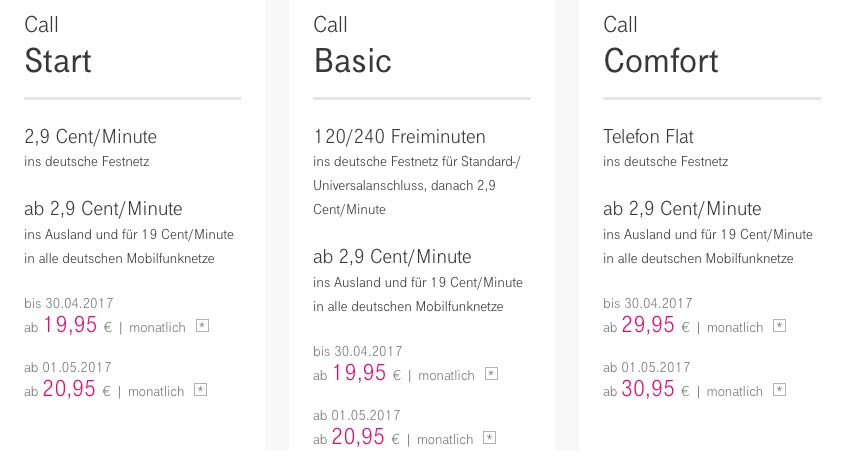Image resolution: width=845 pixels, height=460 pixels.
Task: Click the 20,95 € price in Call Basic
Action: 359,438
